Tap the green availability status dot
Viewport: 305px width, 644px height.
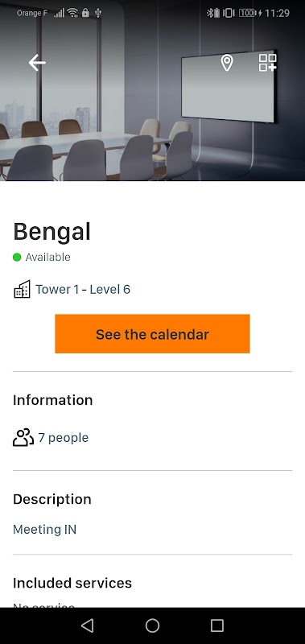click(x=17, y=258)
